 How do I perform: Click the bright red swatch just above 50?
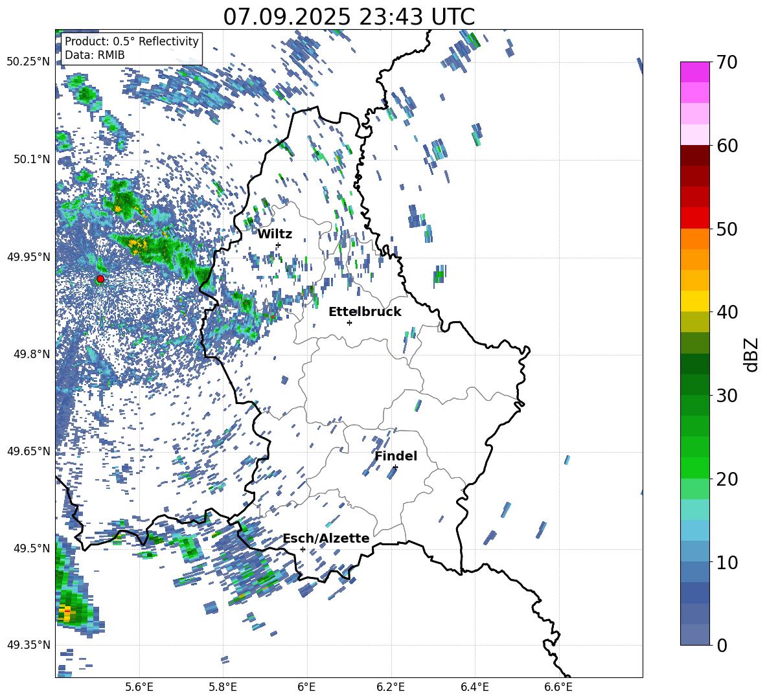[x=695, y=218]
